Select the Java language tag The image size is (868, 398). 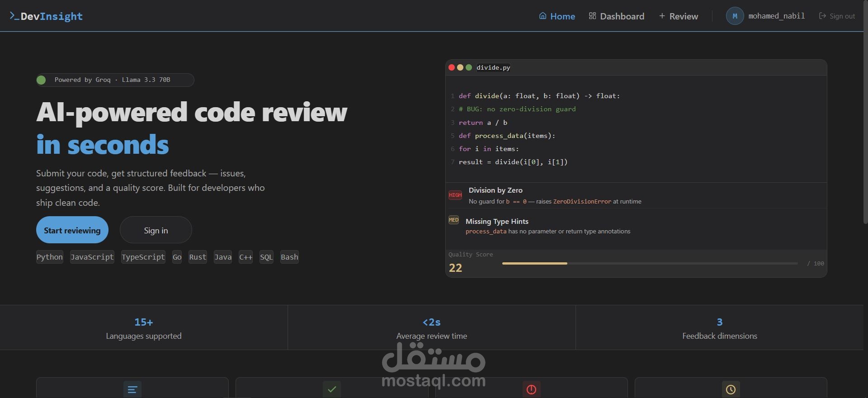click(223, 257)
